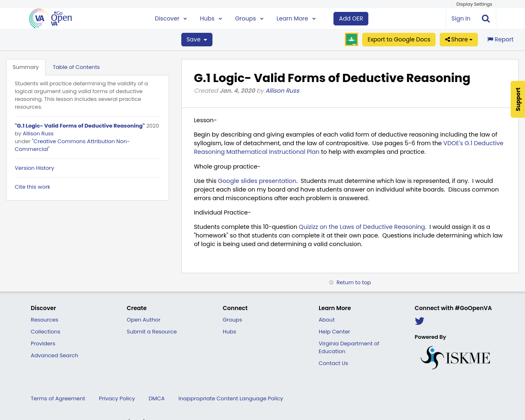Expand the Discover menu
The height and width of the screenshot is (420, 525).
tap(171, 18)
